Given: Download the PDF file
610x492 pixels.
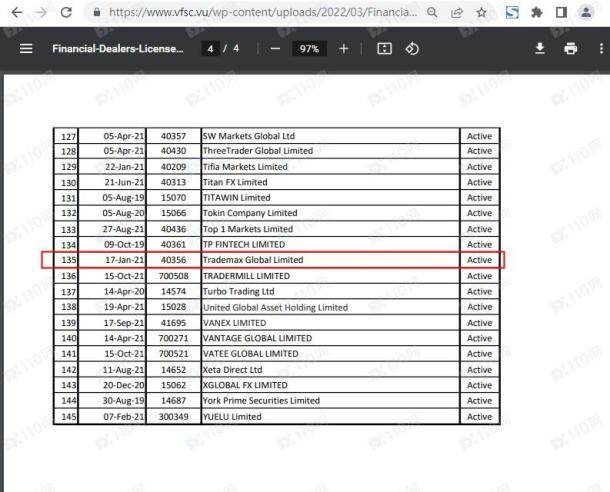Looking at the screenshot, I should click(540, 49).
